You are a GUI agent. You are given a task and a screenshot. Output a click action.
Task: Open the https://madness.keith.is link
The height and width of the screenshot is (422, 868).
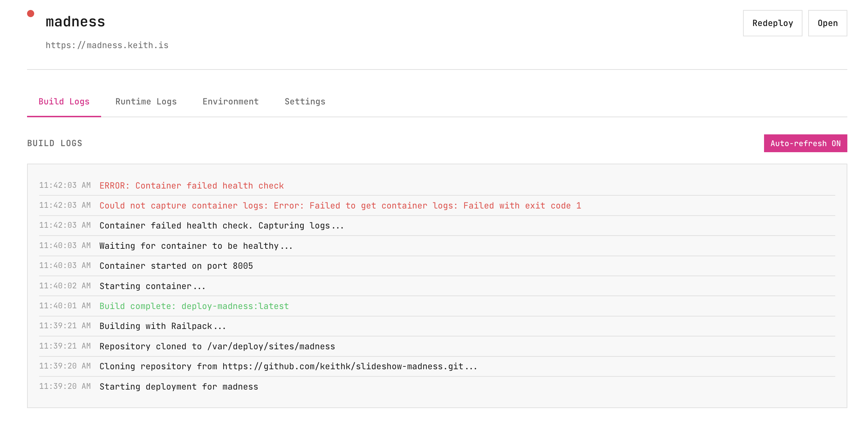pos(107,45)
